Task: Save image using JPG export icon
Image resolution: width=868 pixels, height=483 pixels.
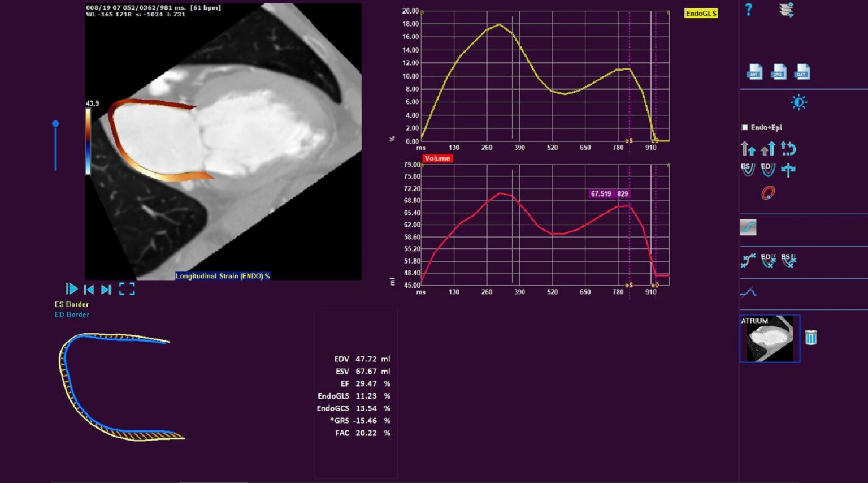Action: coord(779,72)
